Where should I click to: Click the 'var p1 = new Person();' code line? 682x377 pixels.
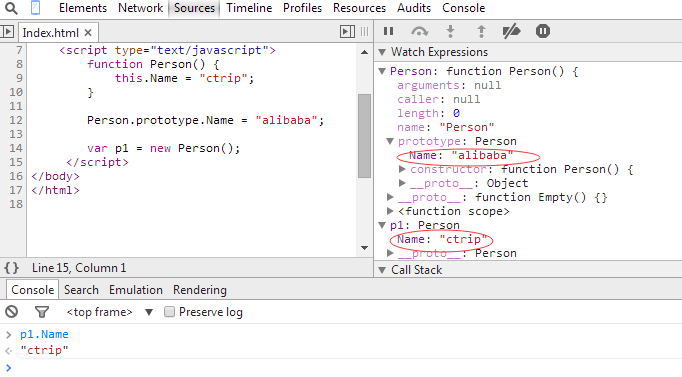coord(164,148)
